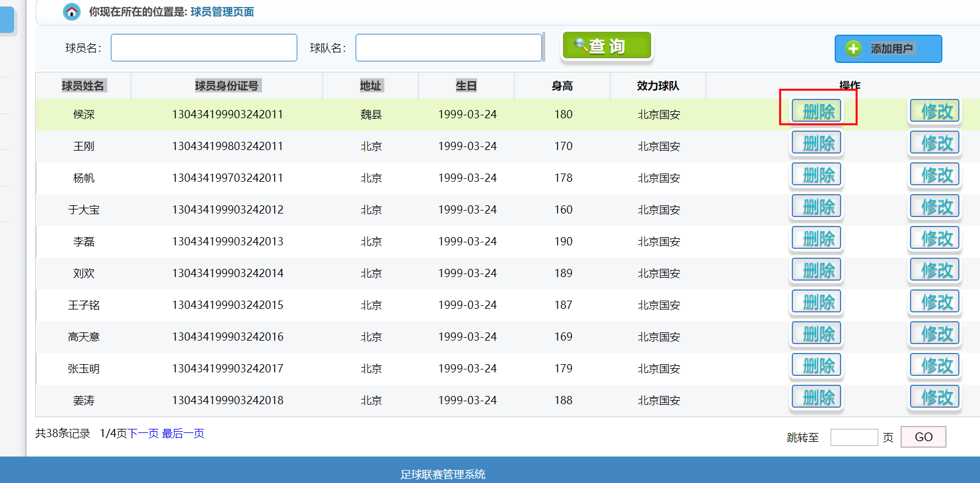Modify player 于大宝 record

pyautogui.click(x=935, y=206)
